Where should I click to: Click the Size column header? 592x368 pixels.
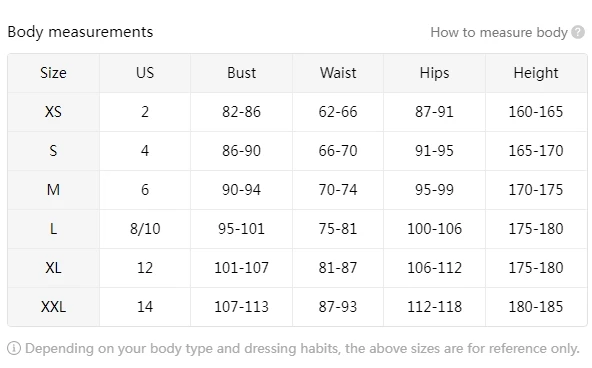(53, 73)
